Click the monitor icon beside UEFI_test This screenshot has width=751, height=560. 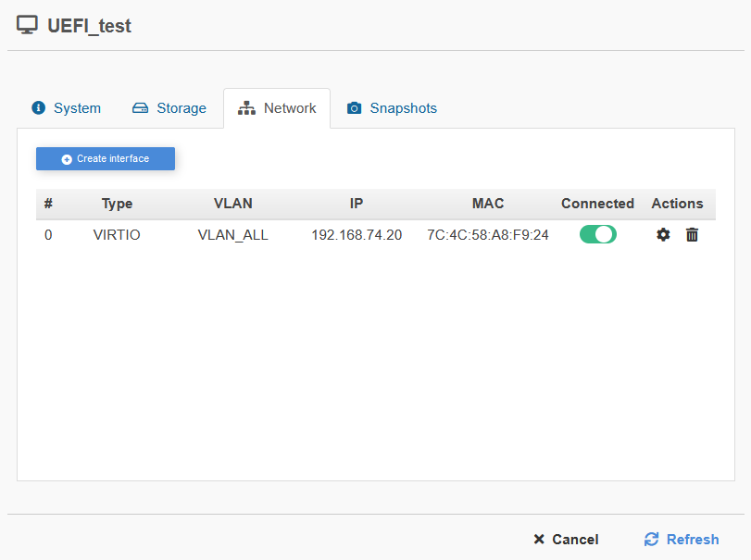coord(28,26)
